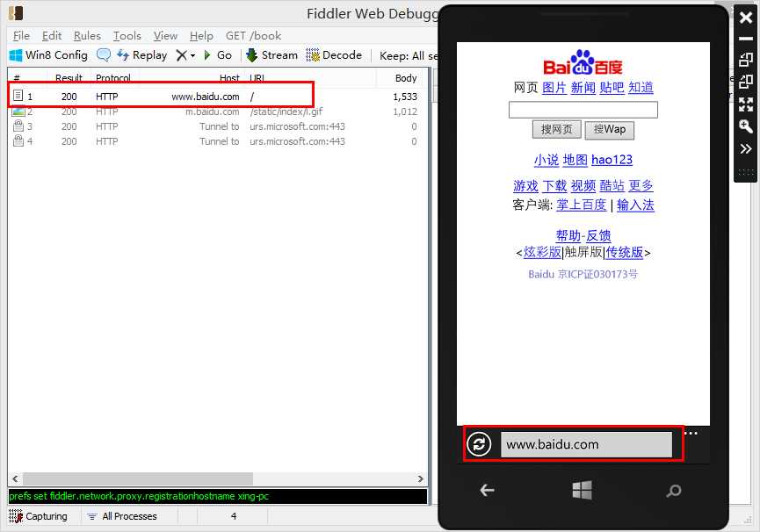Click the Baidu search input field
The height and width of the screenshot is (532, 760).
click(583, 110)
